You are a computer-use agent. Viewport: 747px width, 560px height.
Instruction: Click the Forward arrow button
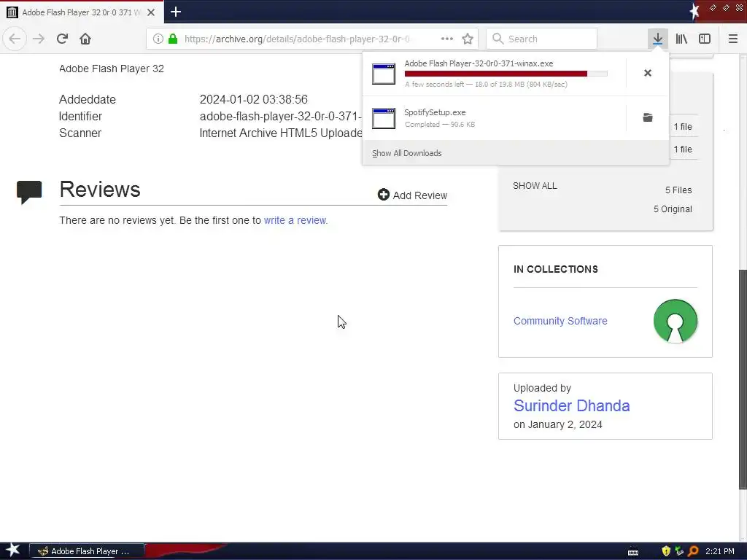point(39,39)
